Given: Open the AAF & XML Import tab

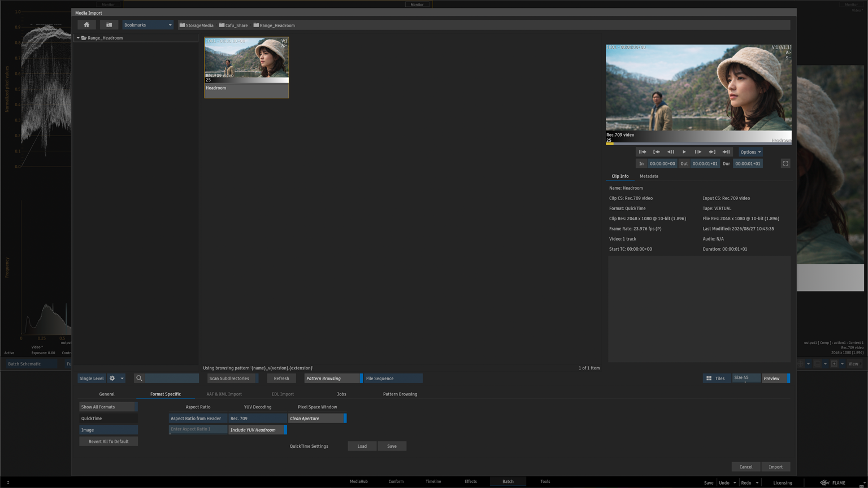Looking at the screenshot, I should [x=224, y=394].
